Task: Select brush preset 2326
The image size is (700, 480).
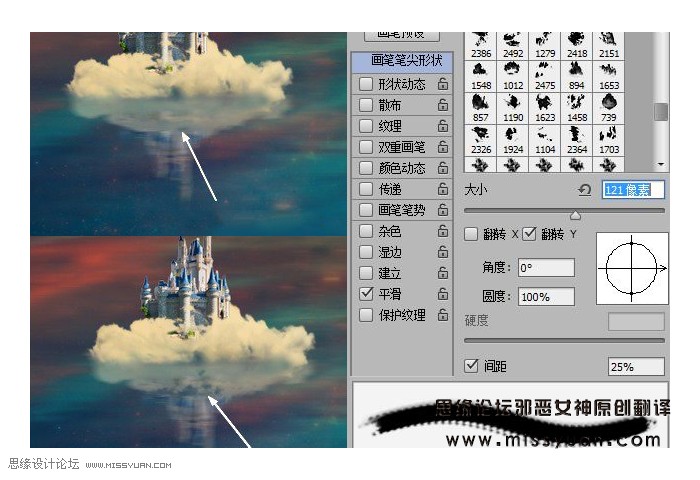Action: click(481, 141)
